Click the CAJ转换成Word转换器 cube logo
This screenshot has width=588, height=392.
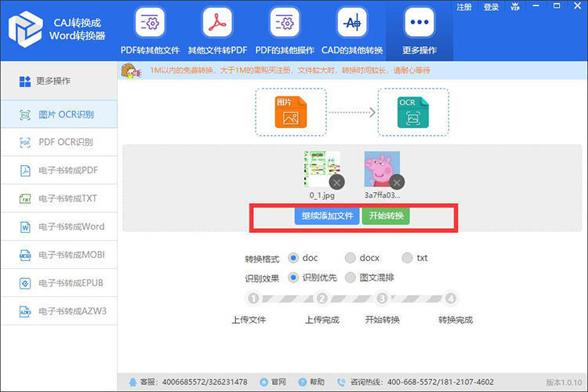pyautogui.click(x=26, y=29)
